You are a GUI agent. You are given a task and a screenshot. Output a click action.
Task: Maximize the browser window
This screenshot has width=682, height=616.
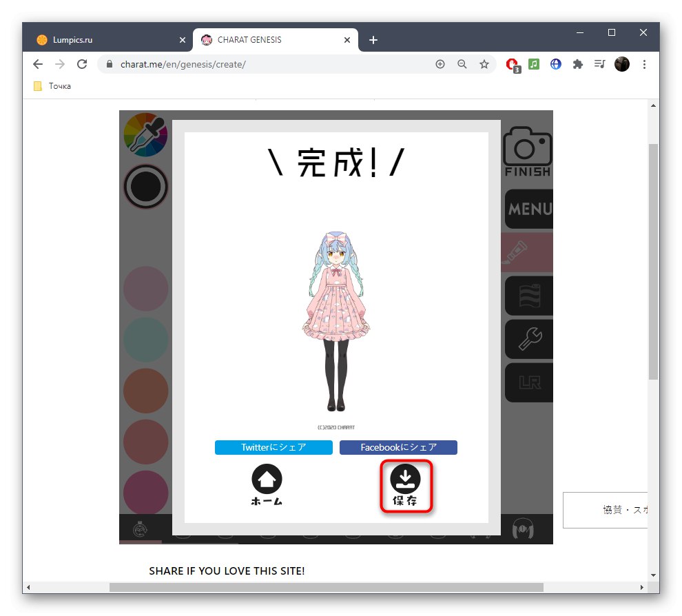tap(612, 32)
